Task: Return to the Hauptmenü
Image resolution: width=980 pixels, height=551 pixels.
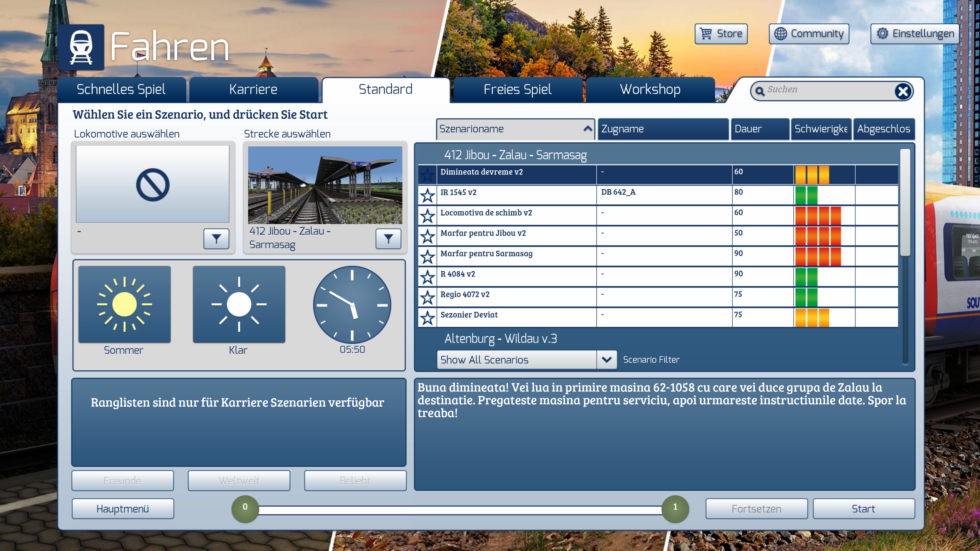Action: (122, 509)
